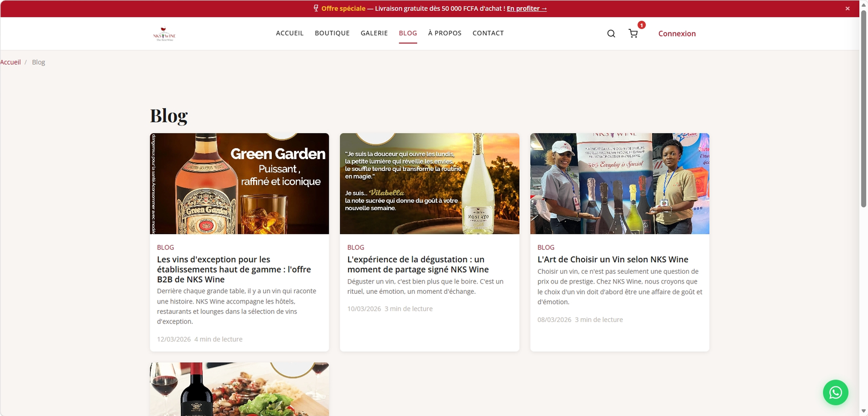Open the shopping cart icon
This screenshot has width=868, height=416.
(x=633, y=34)
